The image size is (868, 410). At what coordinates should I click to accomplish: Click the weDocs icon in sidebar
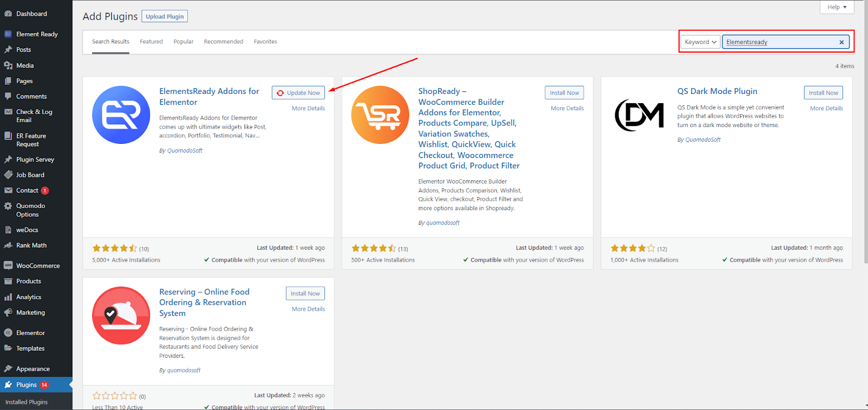(x=8, y=230)
